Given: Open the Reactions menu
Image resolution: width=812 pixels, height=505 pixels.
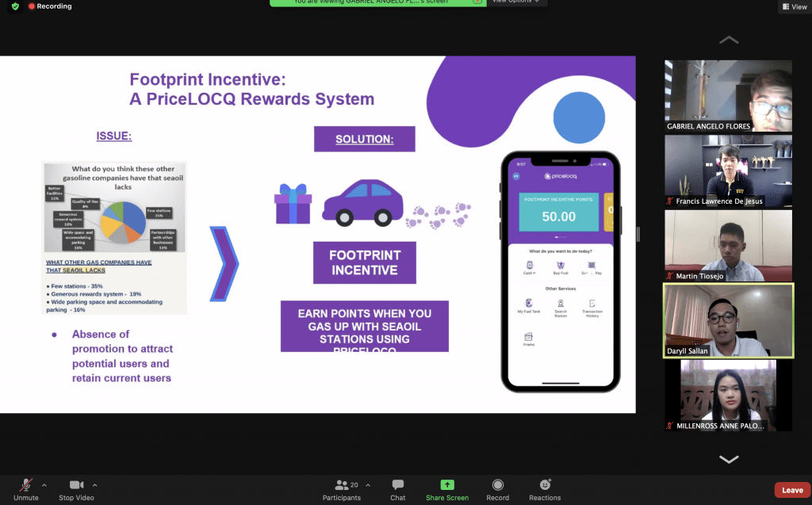Looking at the screenshot, I should [x=545, y=490].
